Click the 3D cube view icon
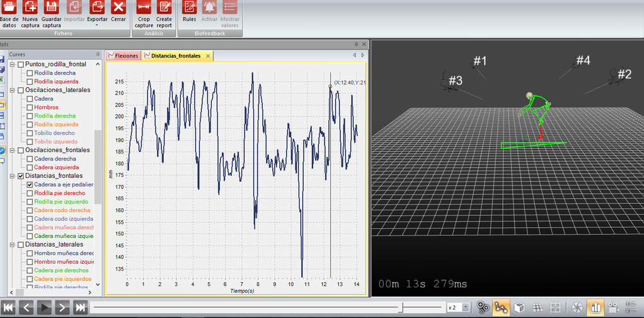 pos(519,307)
